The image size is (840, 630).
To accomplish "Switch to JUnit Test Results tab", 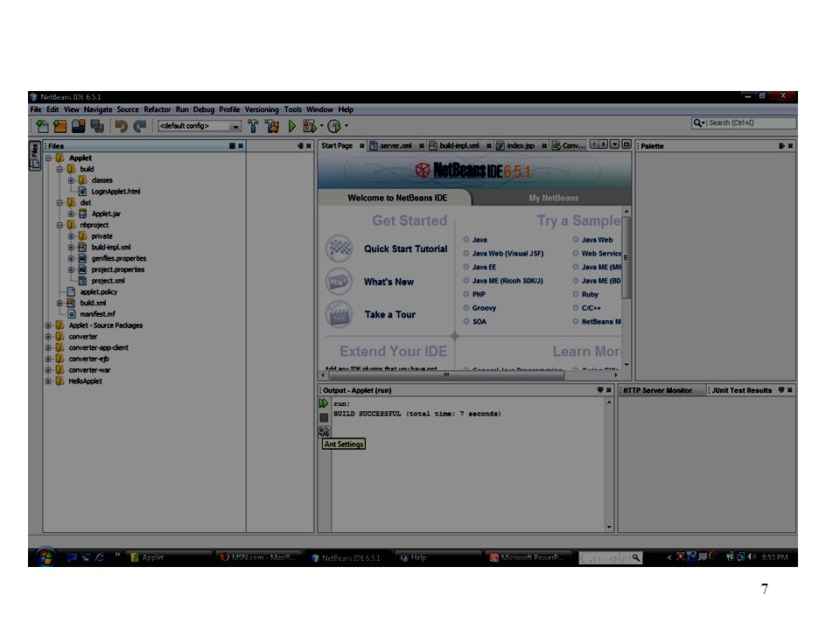I will (741, 390).
